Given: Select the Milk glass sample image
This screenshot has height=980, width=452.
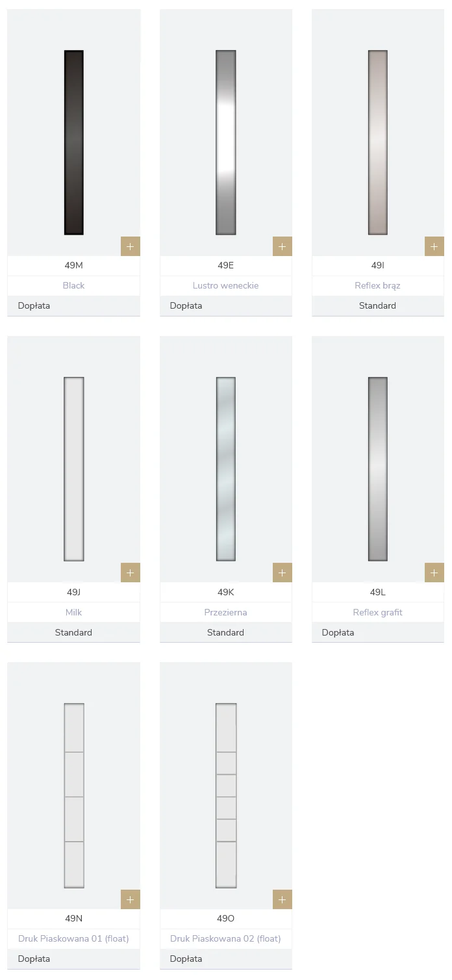Looking at the screenshot, I should [x=74, y=469].
